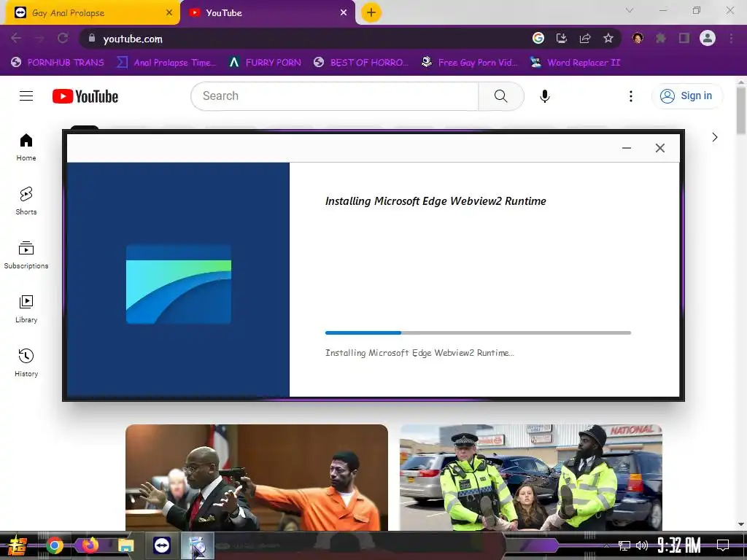Show next category chips with right chevron
Viewport: 747px width, 560px height.
pyautogui.click(x=715, y=137)
